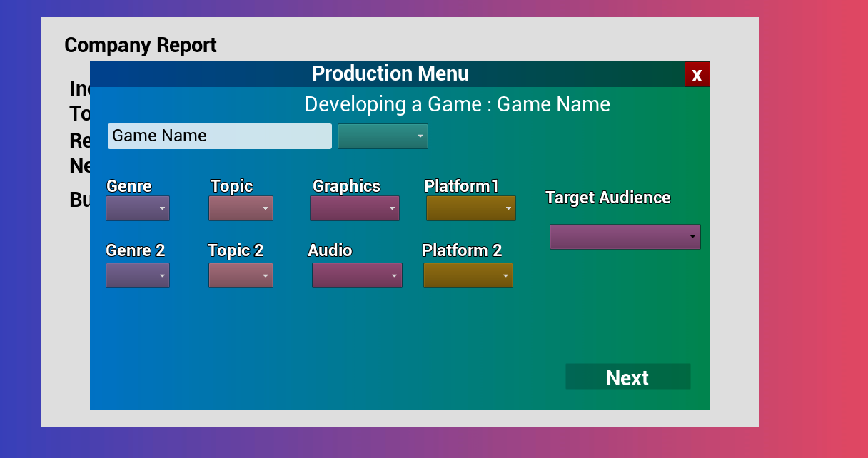Click the Game Name input field
Screen dimensions: 868x458
(x=220, y=136)
